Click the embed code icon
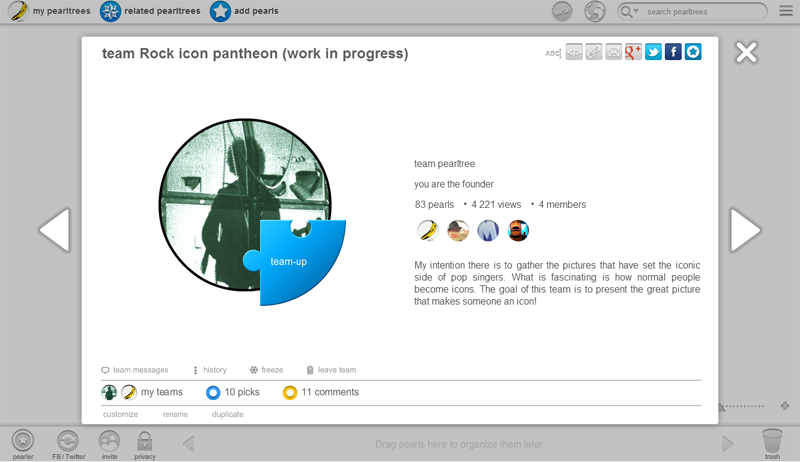The height and width of the screenshot is (462, 800). (574, 52)
